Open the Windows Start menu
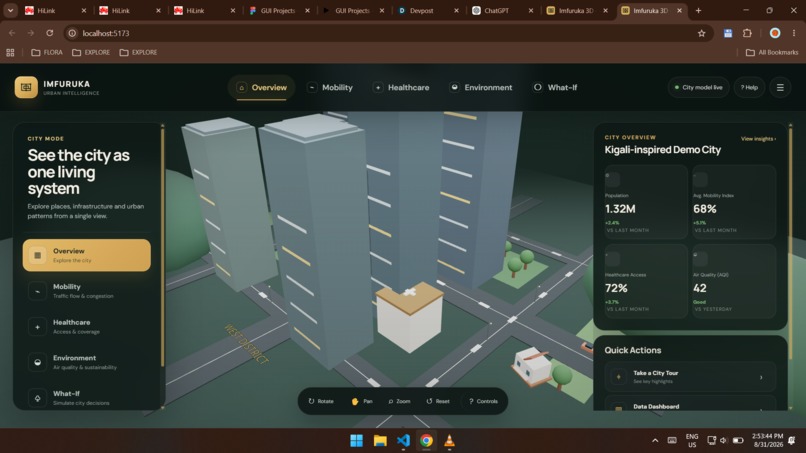The image size is (806, 453). click(x=356, y=441)
